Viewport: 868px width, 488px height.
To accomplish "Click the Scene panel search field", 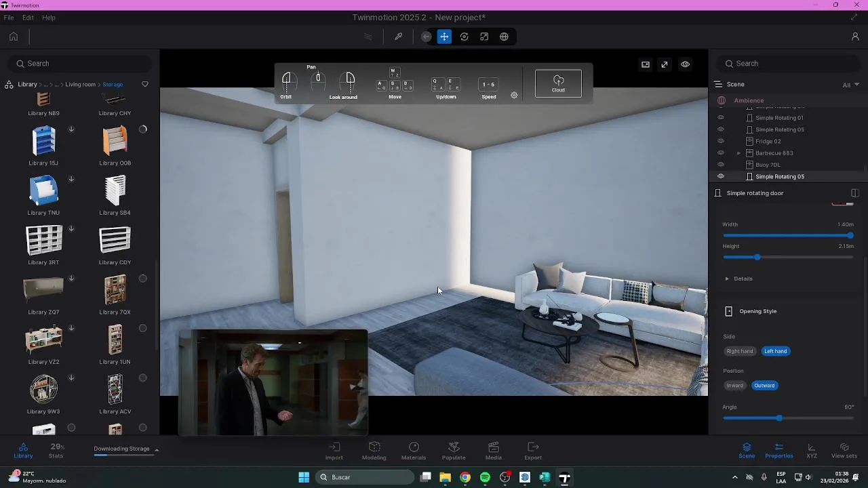I will [x=788, y=64].
